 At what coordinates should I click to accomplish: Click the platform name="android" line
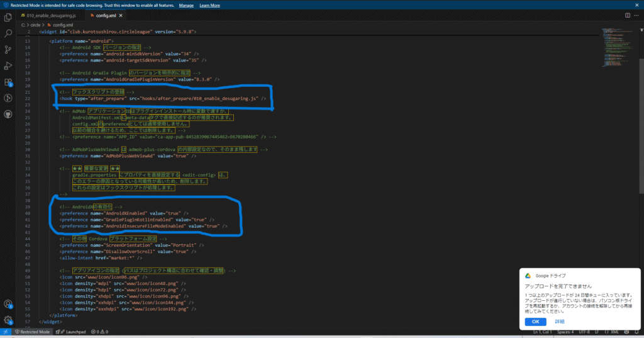coord(81,41)
